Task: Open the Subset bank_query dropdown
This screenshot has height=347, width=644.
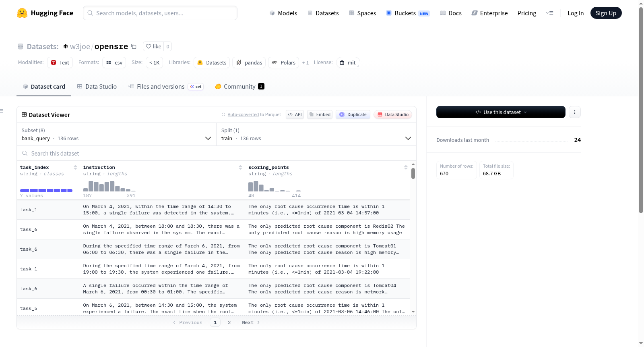Action: 117,134
